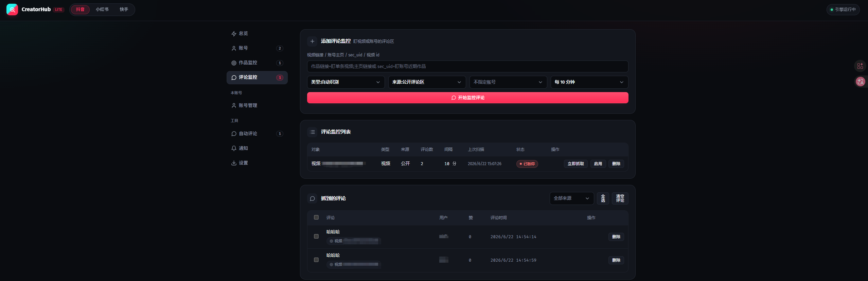868x281 pixels.
Task: Click the bubble icon beside 抓到的评论
Action: (312, 198)
